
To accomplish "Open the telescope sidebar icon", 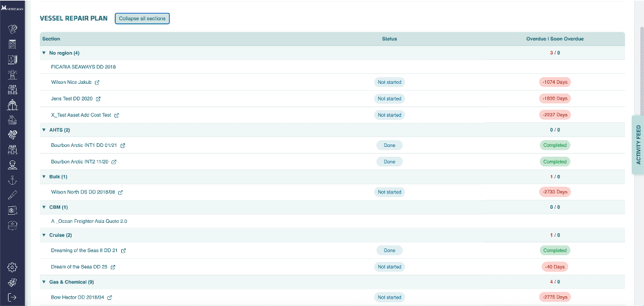I will point(12,195).
